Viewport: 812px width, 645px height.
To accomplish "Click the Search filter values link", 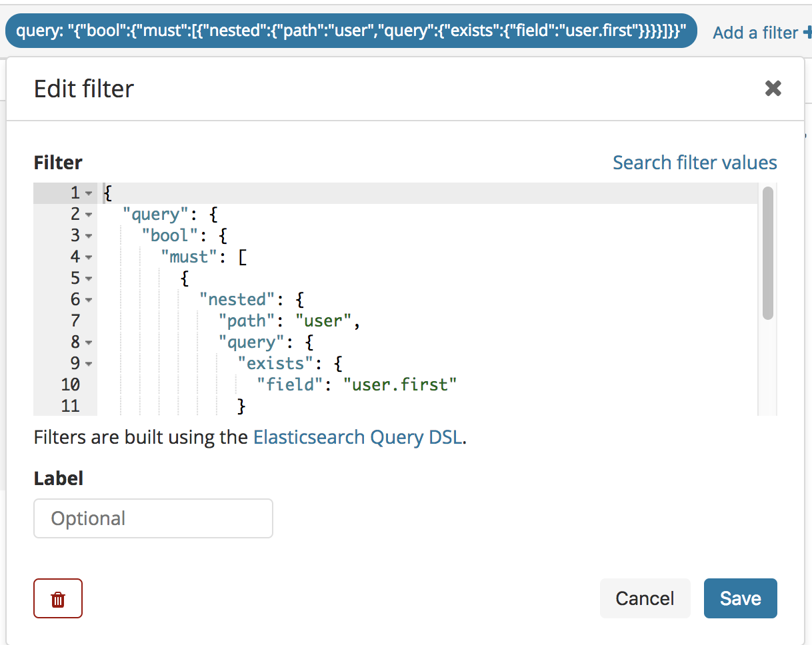I will pyautogui.click(x=695, y=162).
